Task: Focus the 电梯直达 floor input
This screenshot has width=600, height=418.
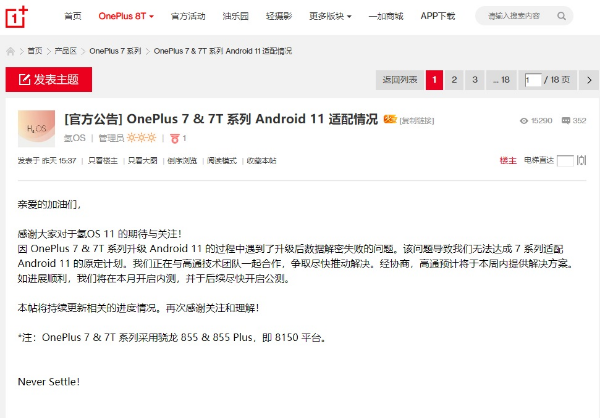Action: [x=565, y=161]
